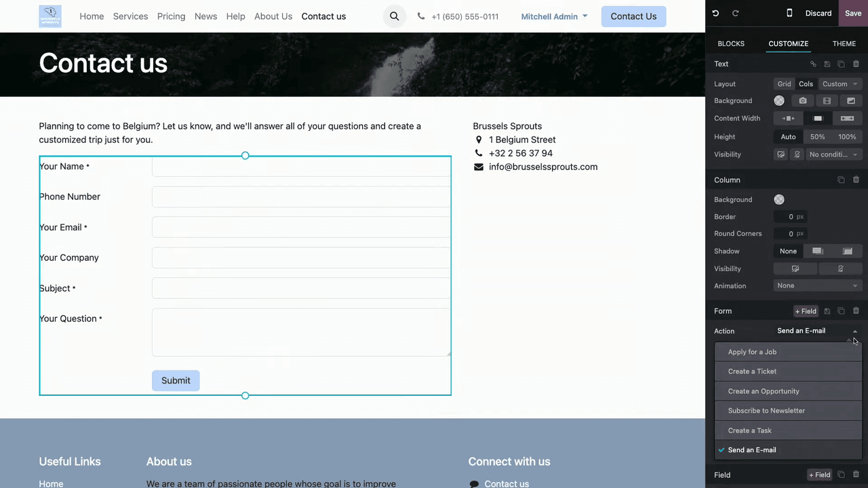
Task: Set Height to 50%
Action: point(818,137)
